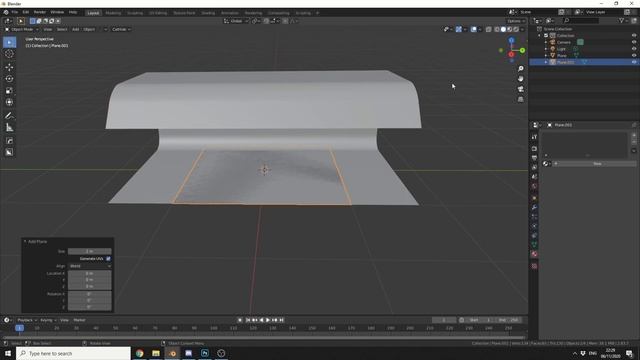Click the play animation button
The height and width of the screenshot is (360, 640).
point(268,320)
